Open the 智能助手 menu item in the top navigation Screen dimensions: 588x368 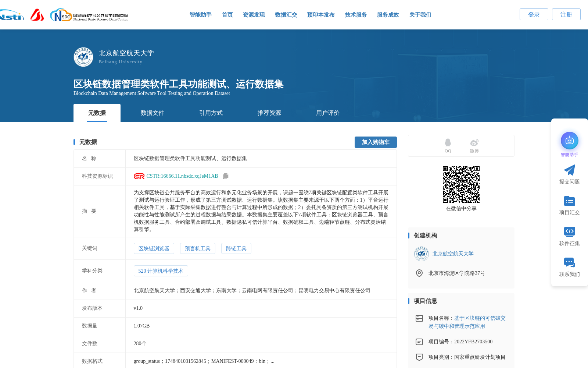pyautogui.click(x=201, y=15)
